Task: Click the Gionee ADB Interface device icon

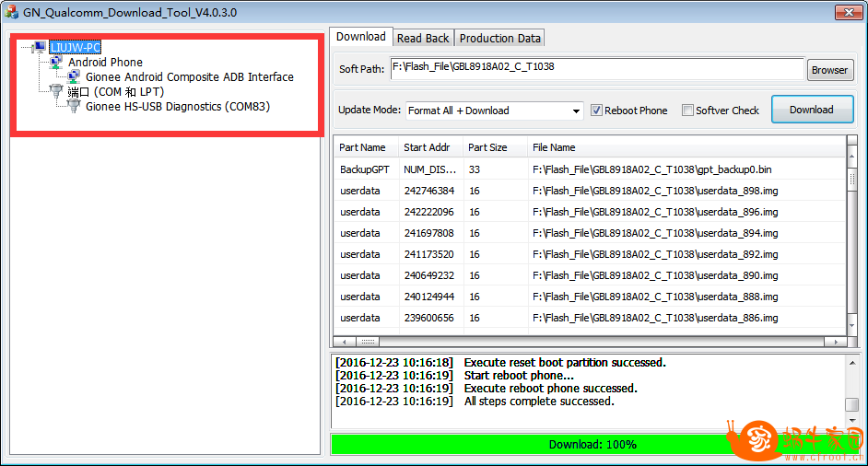Action: coord(74,77)
